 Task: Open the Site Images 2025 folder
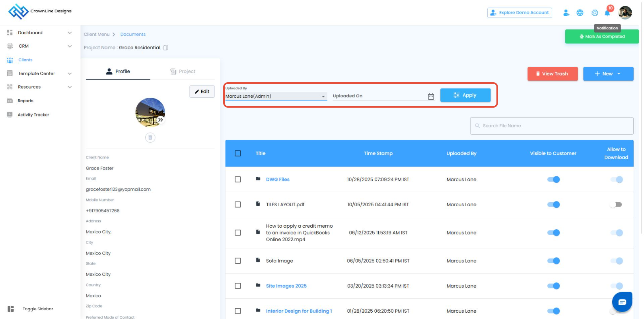coord(286,286)
